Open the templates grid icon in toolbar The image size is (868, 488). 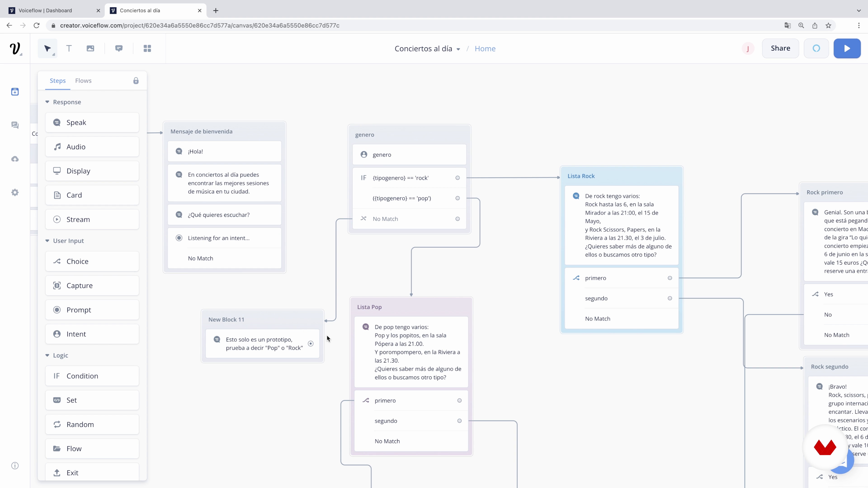point(147,49)
